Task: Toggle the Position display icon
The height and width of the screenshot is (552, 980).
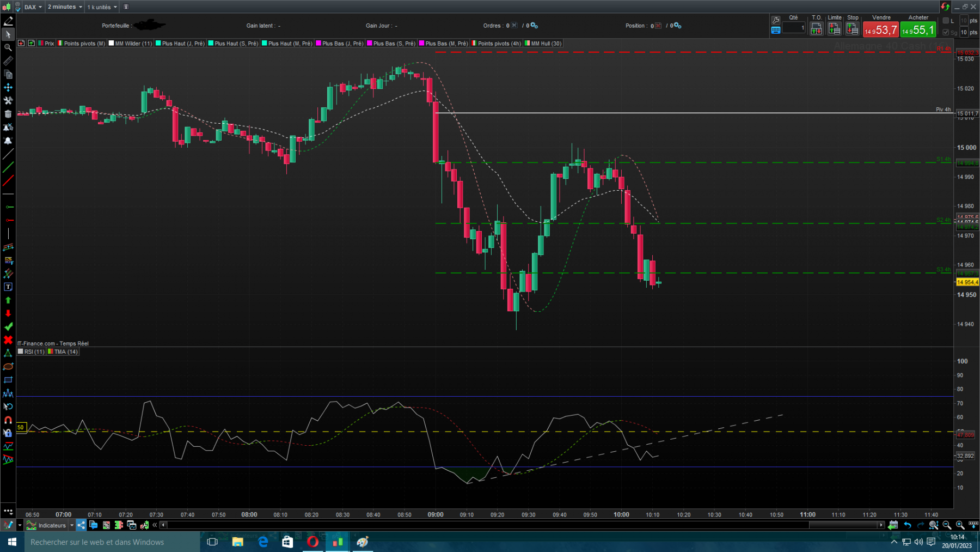Action: [x=658, y=26]
